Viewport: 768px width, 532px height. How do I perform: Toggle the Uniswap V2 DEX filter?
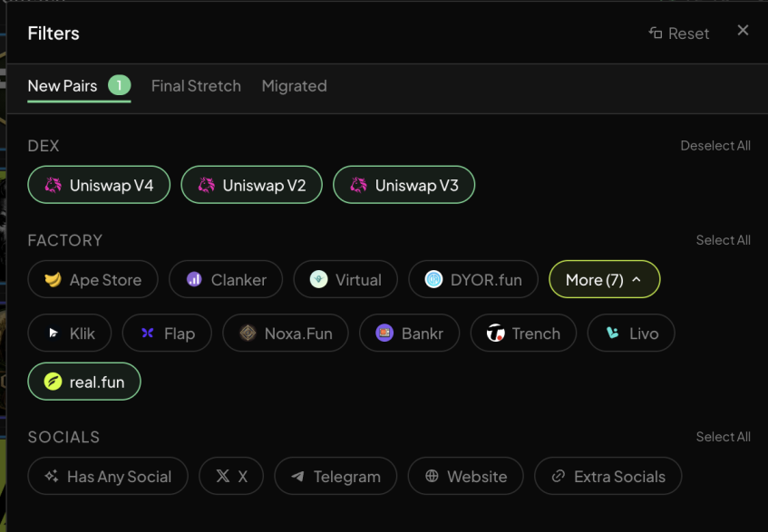[252, 185]
